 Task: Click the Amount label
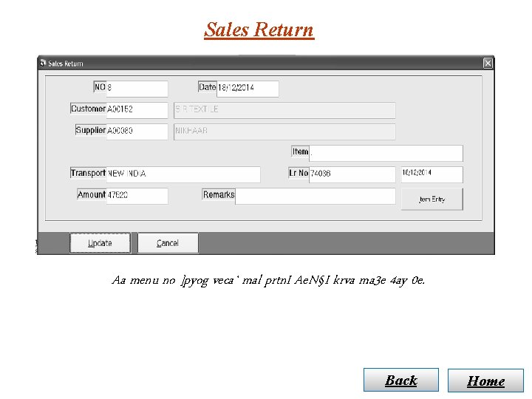[x=92, y=194]
